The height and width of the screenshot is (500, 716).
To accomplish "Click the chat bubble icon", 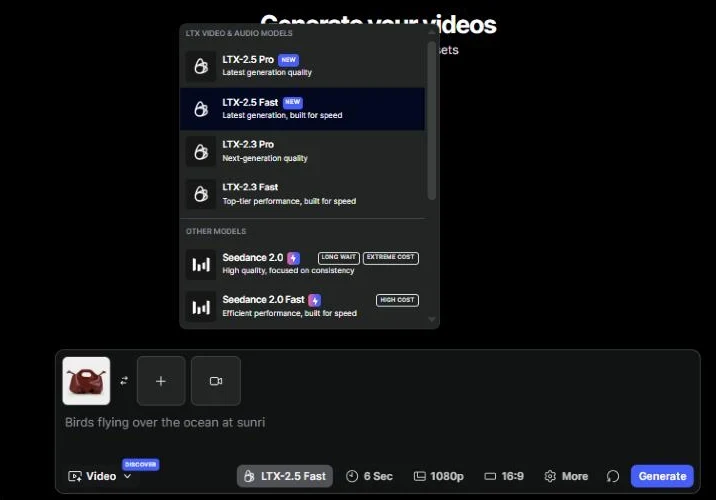I will click(613, 476).
